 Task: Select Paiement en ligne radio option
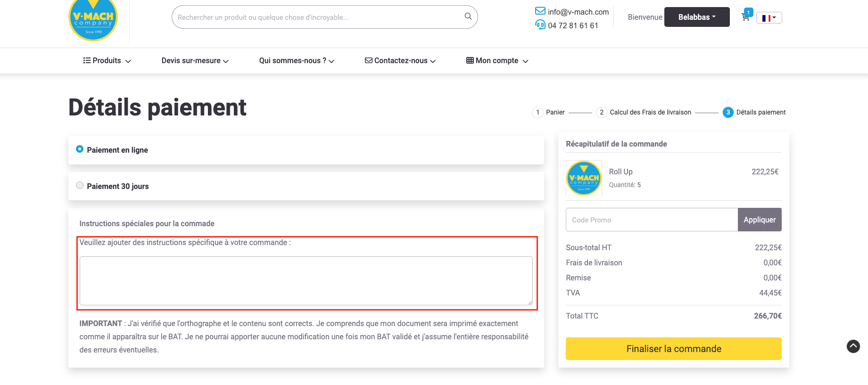coord(80,149)
